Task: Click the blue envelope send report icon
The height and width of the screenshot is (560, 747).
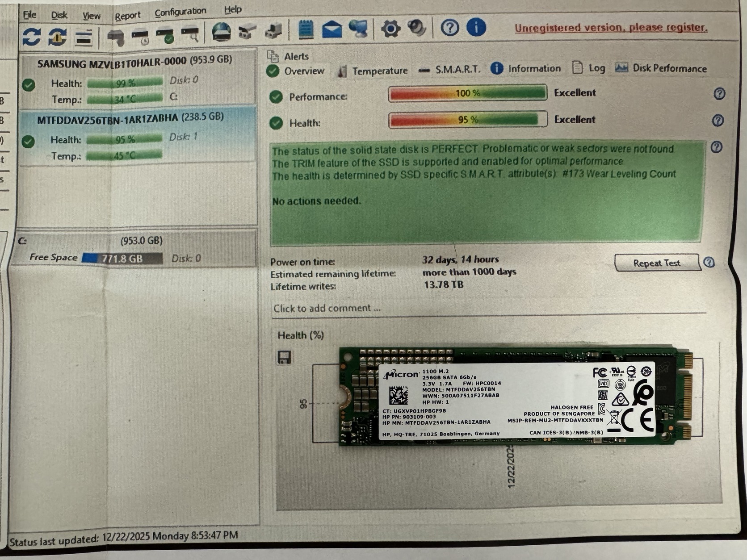Action: [332, 30]
